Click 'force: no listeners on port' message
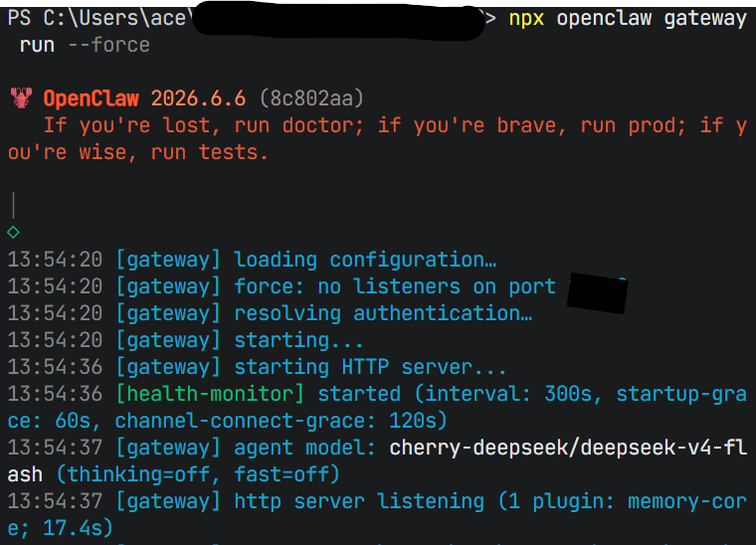The width and height of the screenshot is (756, 545). (x=395, y=286)
